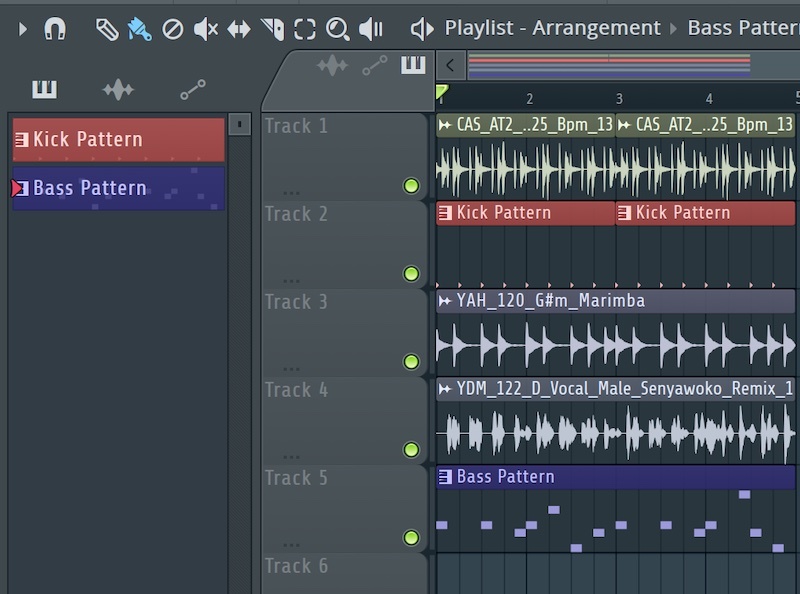
Task: Select the Slip tool
Action: pos(238,29)
